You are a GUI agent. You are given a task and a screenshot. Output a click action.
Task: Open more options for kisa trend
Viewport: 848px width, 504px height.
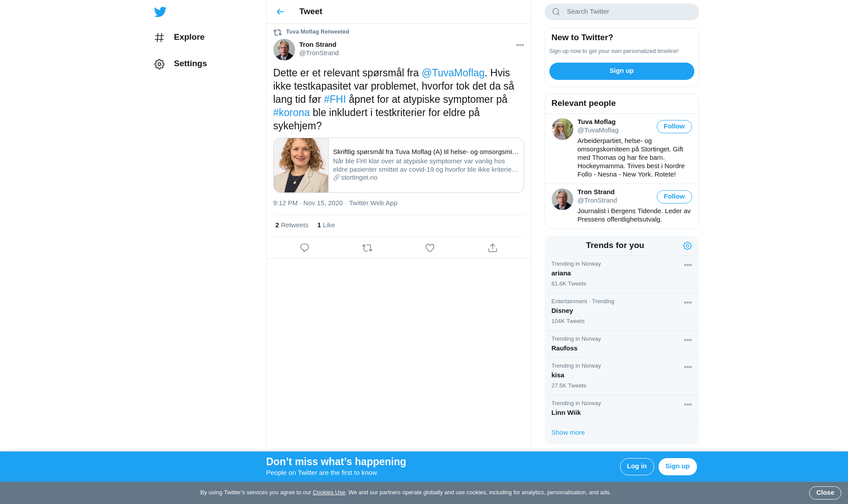tap(688, 367)
